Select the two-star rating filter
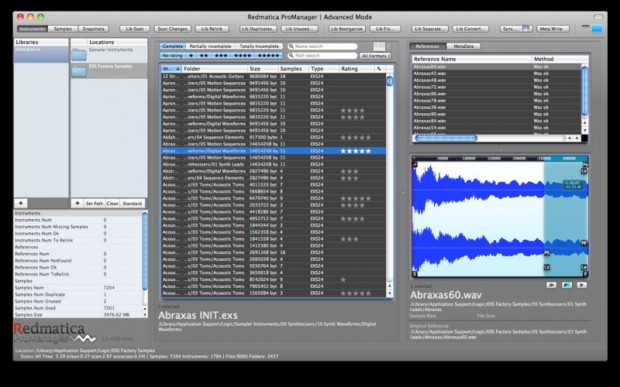This screenshot has width=620, height=387. [204, 56]
